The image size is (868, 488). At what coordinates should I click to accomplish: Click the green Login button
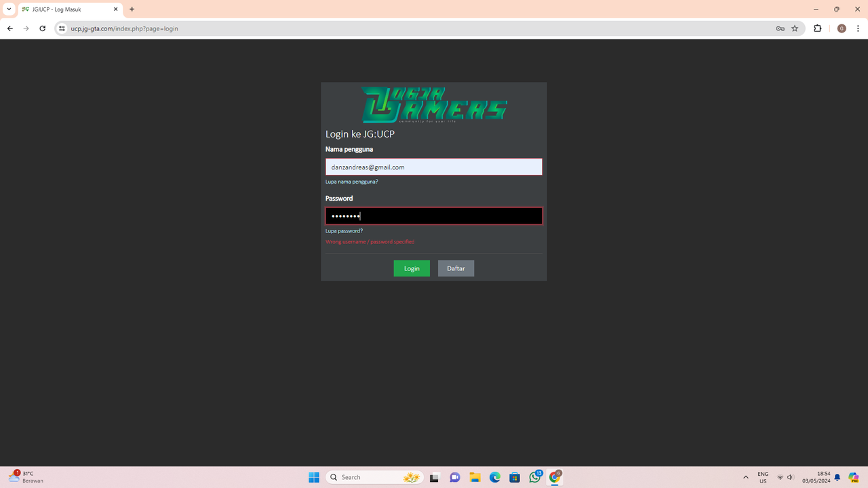pos(412,268)
